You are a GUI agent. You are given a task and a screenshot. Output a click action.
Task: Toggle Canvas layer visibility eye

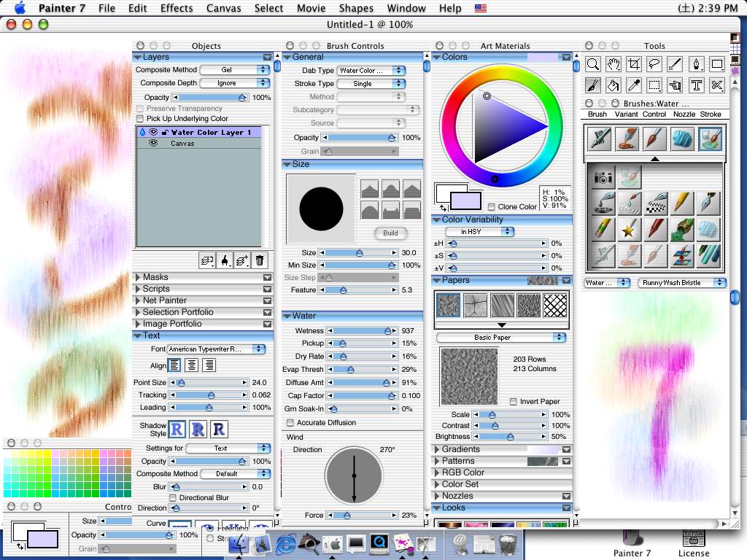[x=152, y=143]
